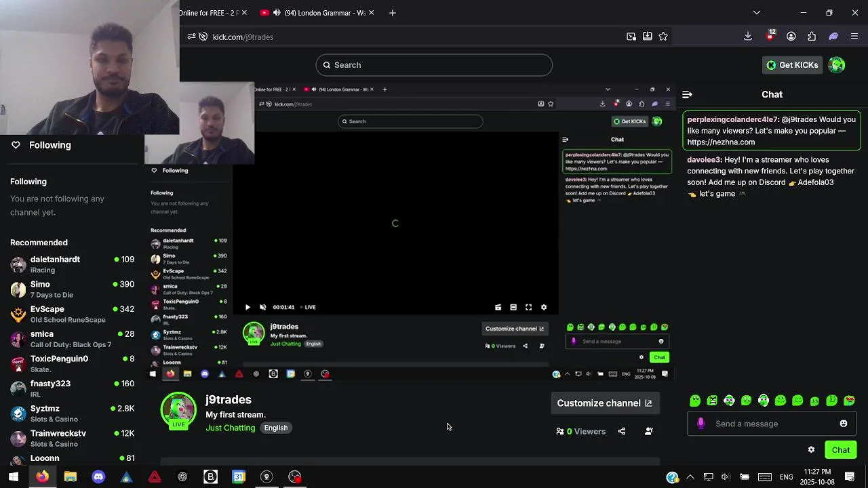Open Discord from the taskbar
Viewport: 868px width, 488px height.
[x=98, y=476]
